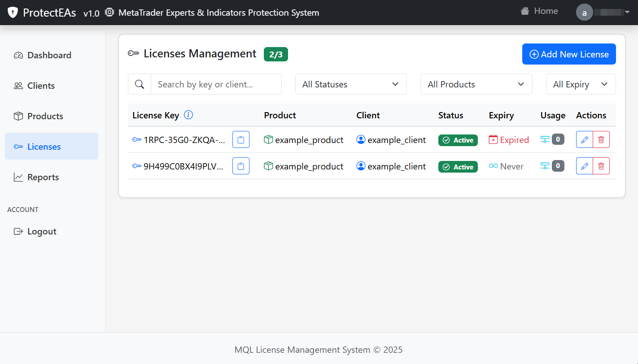Click the client person icon in Never row
Image resolution: width=638 pixels, height=364 pixels.
tap(361, 166)
